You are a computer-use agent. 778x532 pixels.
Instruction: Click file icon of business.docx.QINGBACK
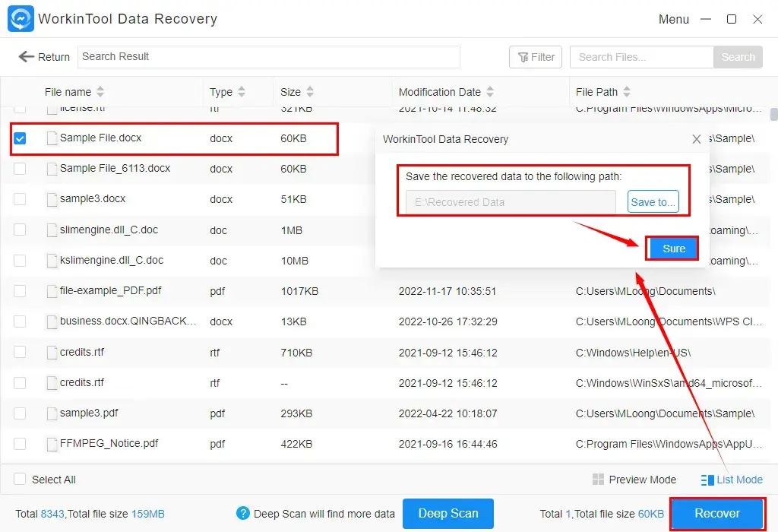(x=52, y=321)
